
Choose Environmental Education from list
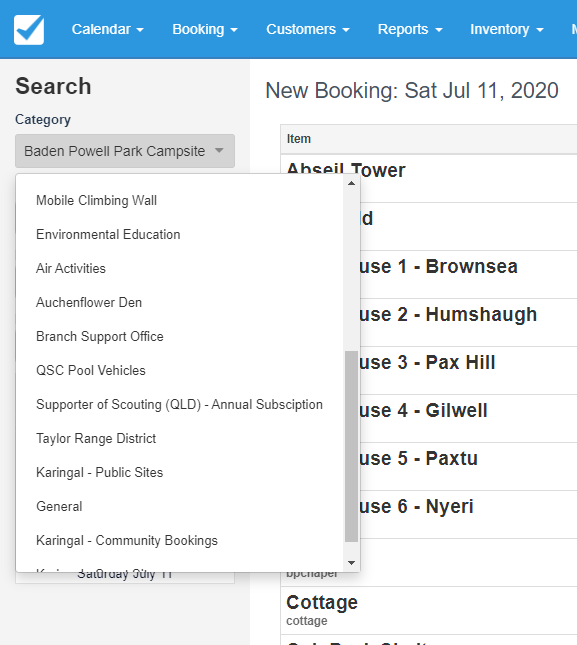coord(180,234)
